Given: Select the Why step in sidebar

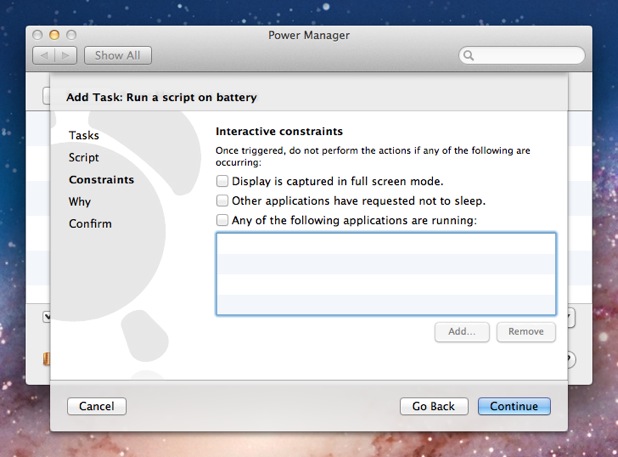Looking at the screenshot, I should (80, 202).
